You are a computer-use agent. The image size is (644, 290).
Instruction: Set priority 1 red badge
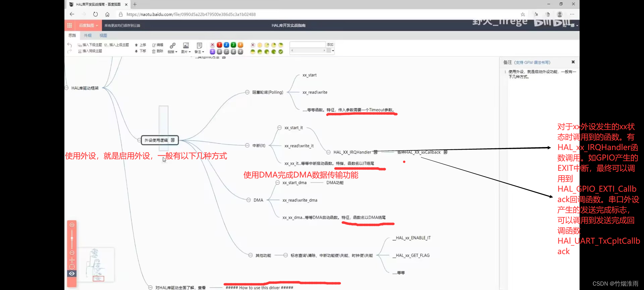click(219, 45)
